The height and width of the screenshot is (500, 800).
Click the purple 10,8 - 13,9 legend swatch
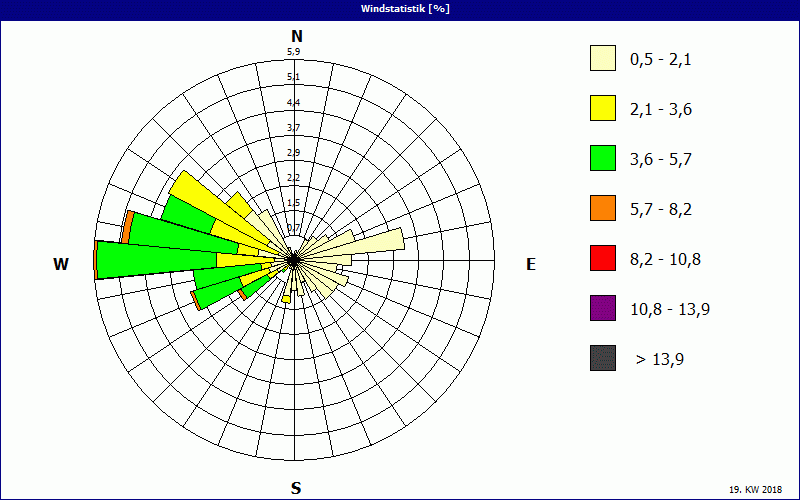tap(603, 308)
